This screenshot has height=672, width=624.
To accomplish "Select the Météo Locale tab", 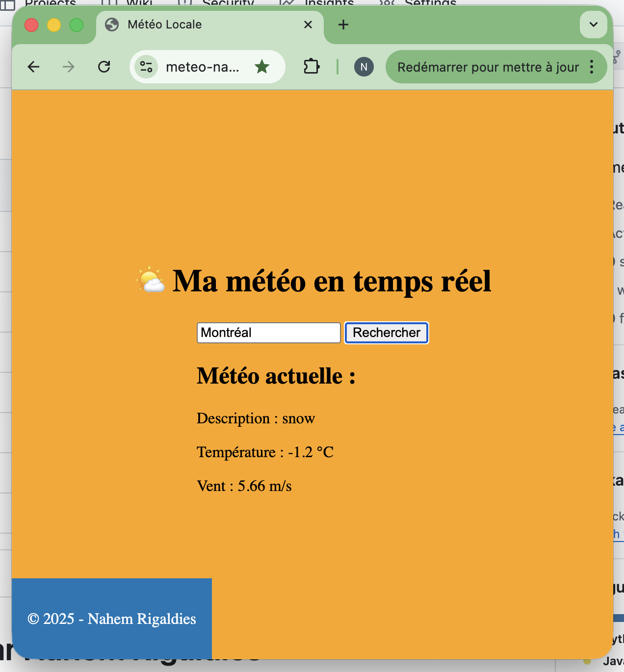I will [x=196, y=25].
